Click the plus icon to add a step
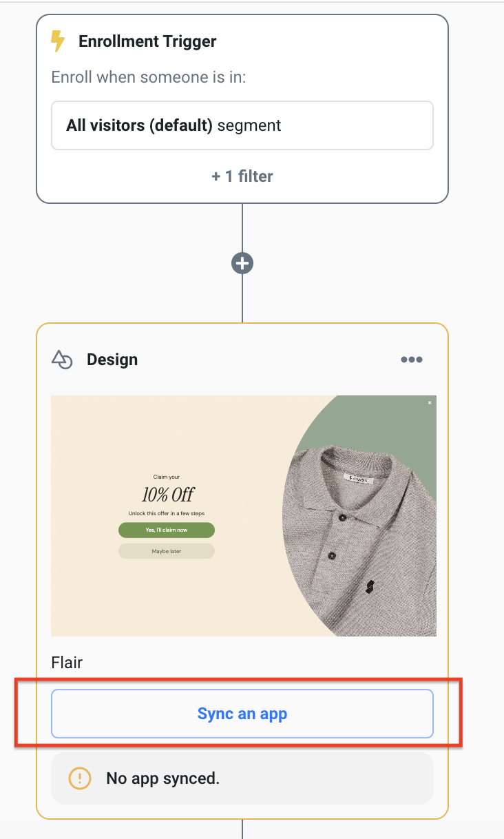504x839 pixels. click(242, 263)
